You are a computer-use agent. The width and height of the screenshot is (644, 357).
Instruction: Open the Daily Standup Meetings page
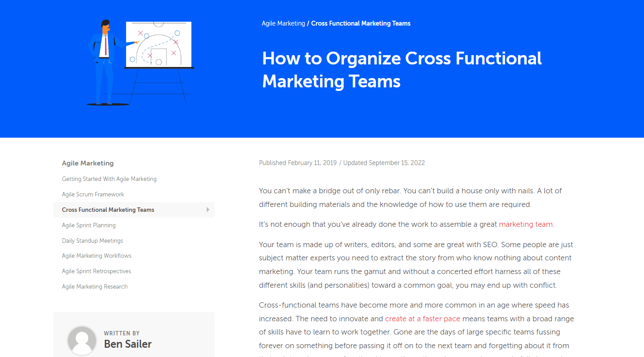93,241
